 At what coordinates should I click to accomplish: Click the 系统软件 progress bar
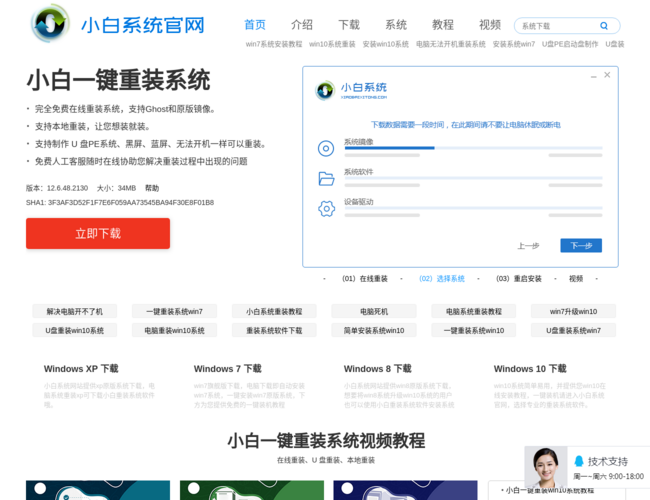coord(473,178)
